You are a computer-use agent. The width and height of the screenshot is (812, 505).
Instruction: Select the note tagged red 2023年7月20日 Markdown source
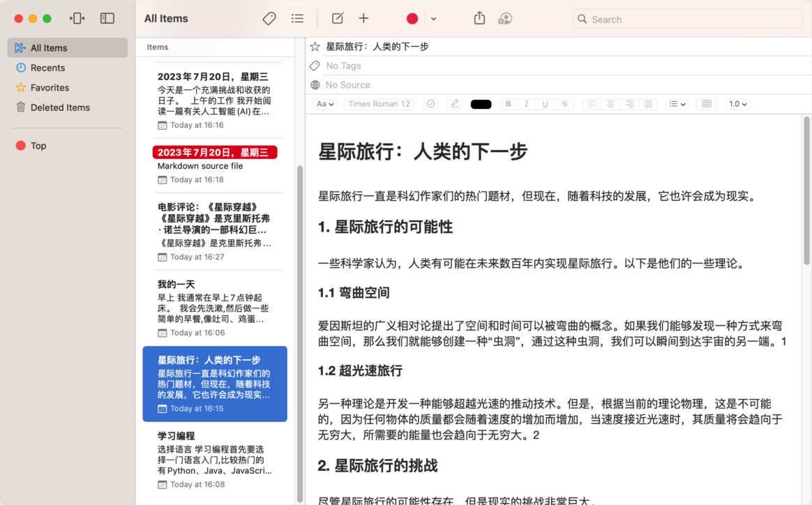(x=215, y=166)
